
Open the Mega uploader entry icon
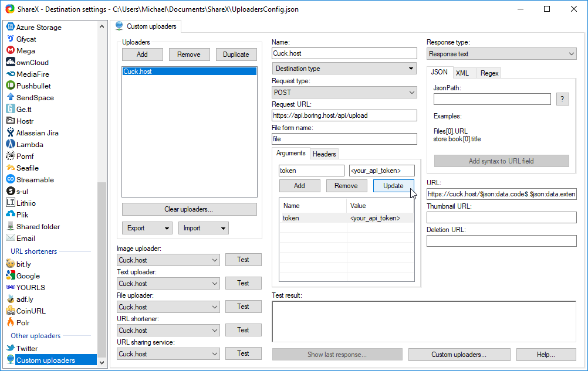tap(11, 50)
